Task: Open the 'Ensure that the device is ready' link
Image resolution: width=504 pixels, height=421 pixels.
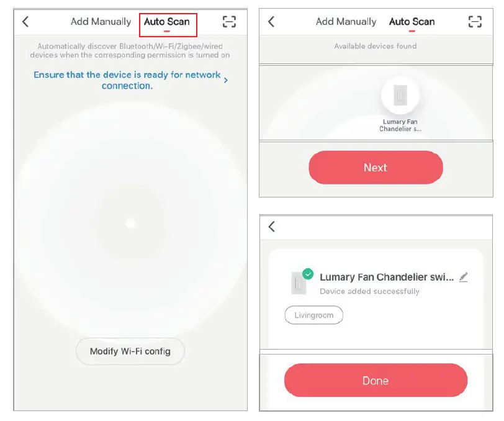Action: [x=127, y=80]
